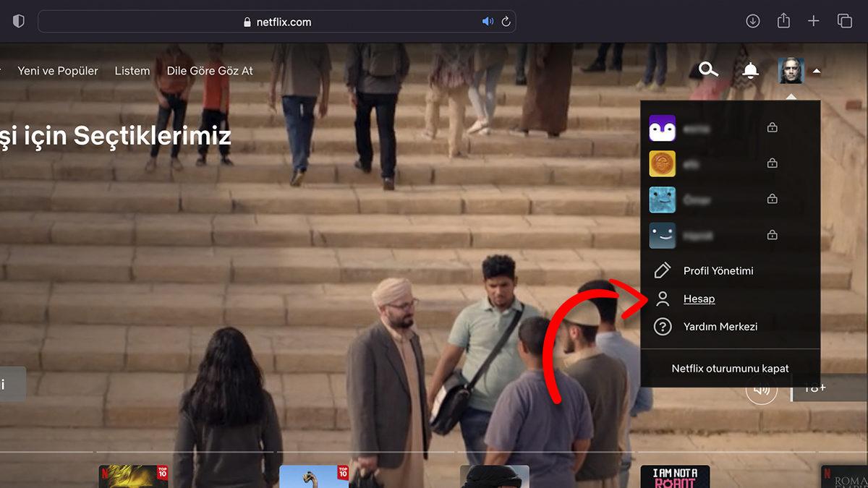Select Dile Göre Göz At in the navigation

pos(210,70)
